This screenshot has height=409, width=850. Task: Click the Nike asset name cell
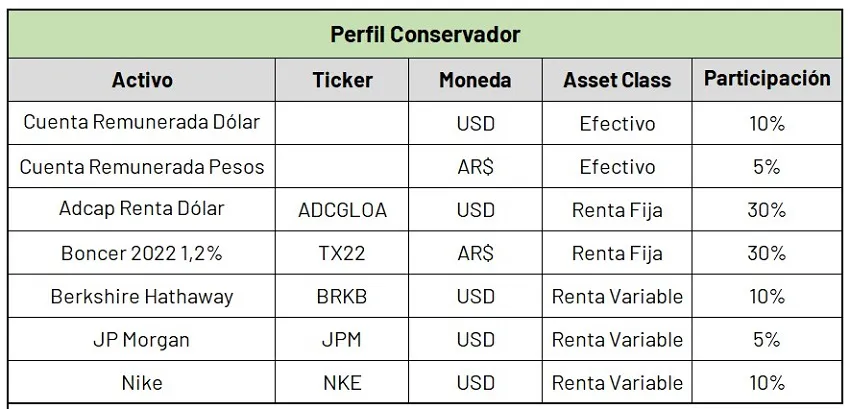[x=142, y=383]
